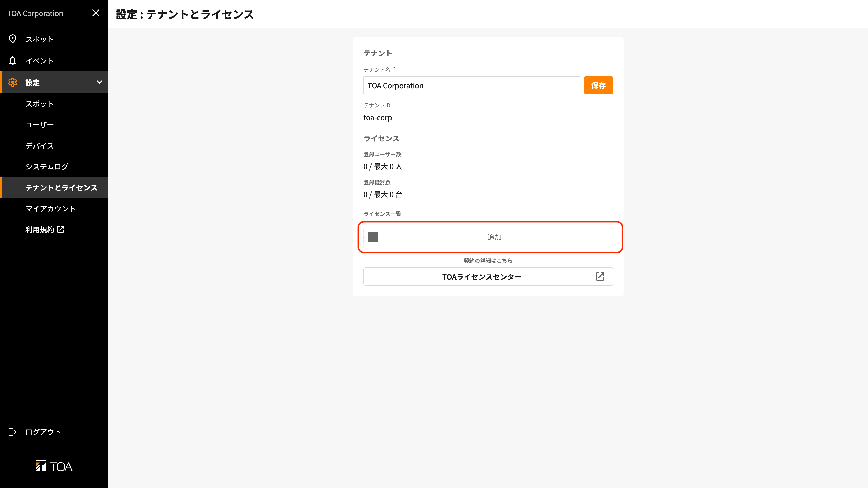This screenshot has height=488, width=868.
Task: Open デバイス settings submenu item
Action: pyautogui.click(x=54, y=145)
